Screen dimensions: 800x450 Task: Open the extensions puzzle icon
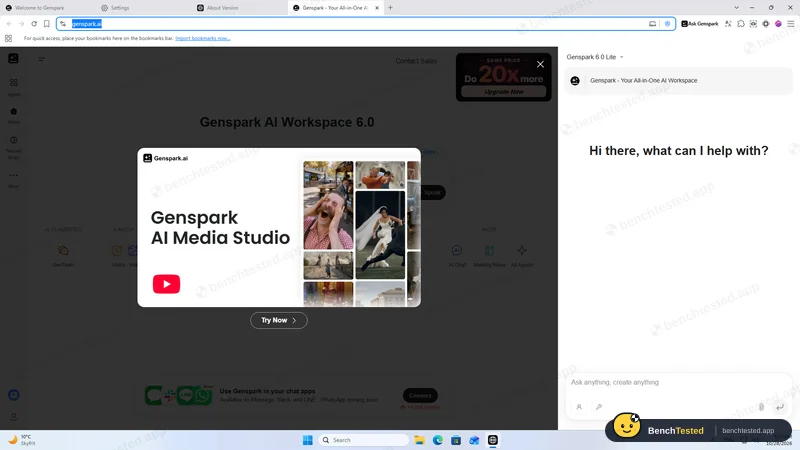(x=741, y=23)
